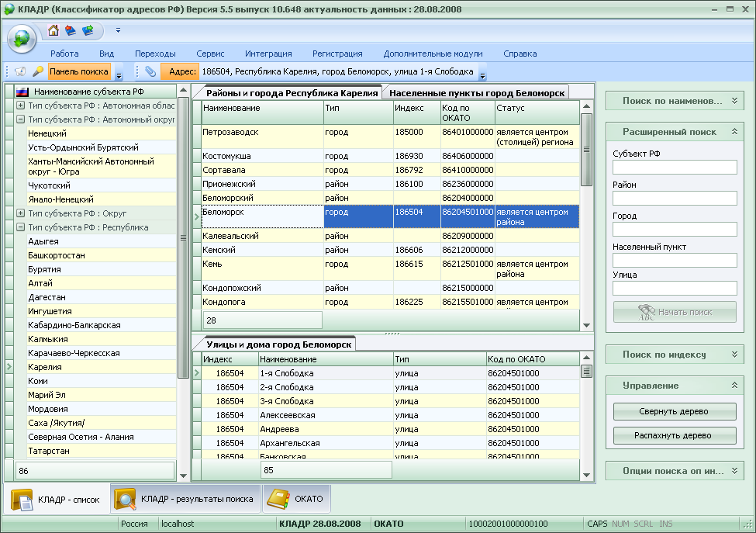Screen dimensions: 756x533
Task: Click the Russian flag icon in tree header
Action: tap(22, 92)
